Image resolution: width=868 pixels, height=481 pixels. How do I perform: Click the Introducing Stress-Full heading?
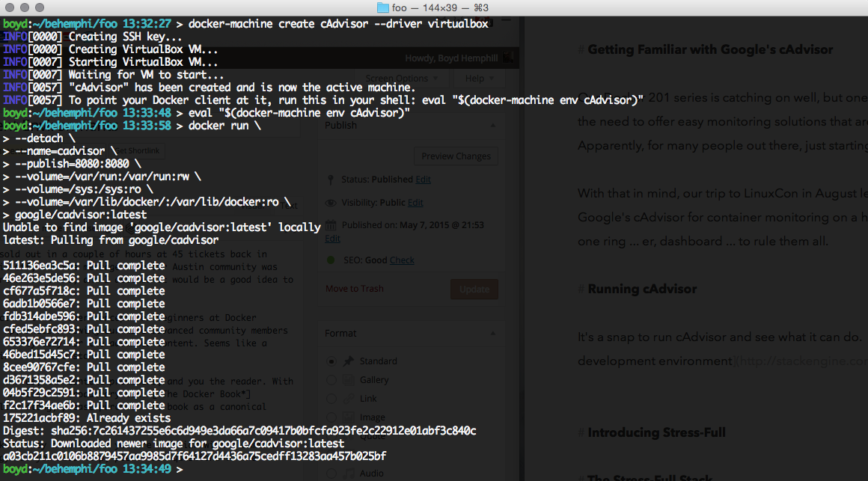(x=656, y=432)
